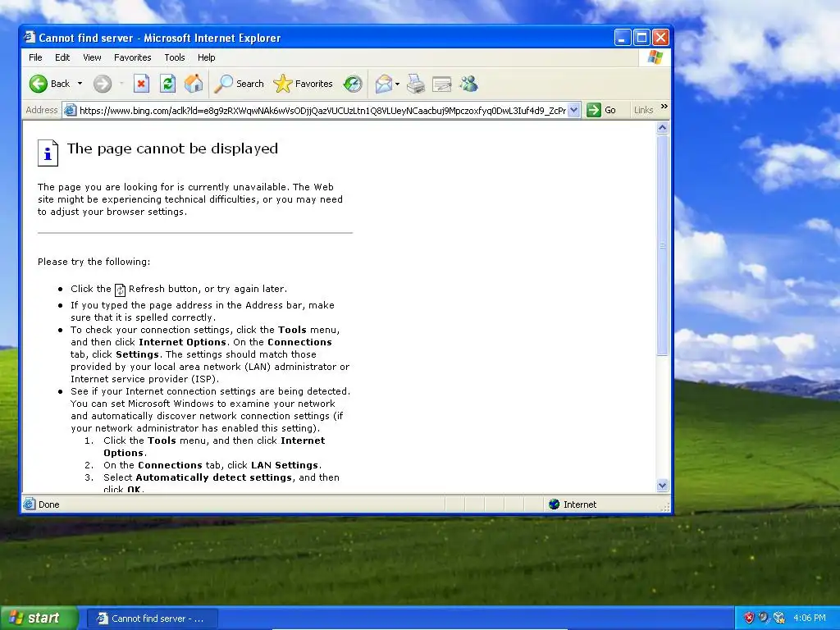This screenshot has width=840, height=630.
Task: Open the Edit menu
Action: point(62,57)
